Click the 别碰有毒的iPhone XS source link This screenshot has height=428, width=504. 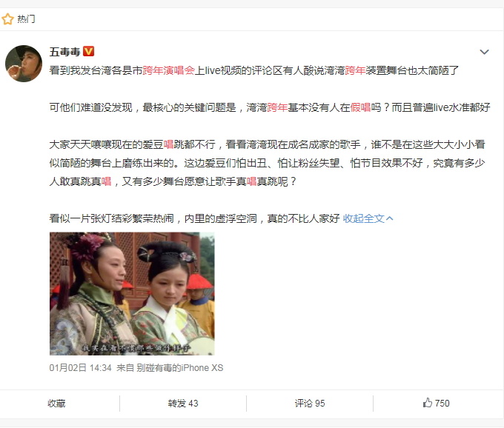[x=179, y=367]
